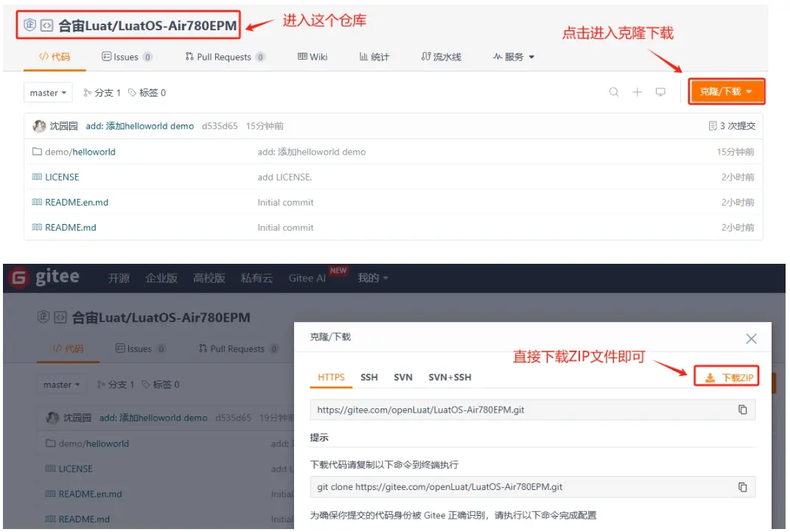Image resolution: width=790 pixels, height=532 pixels.
Task: Click the folder icon beside demo/helloworld in top list
Action: click(37, 151)
